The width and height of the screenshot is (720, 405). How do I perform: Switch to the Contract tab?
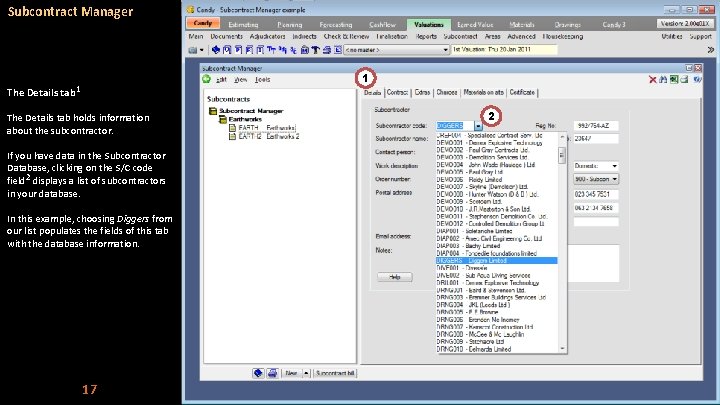pyautogui.click(x=397, y=92)
